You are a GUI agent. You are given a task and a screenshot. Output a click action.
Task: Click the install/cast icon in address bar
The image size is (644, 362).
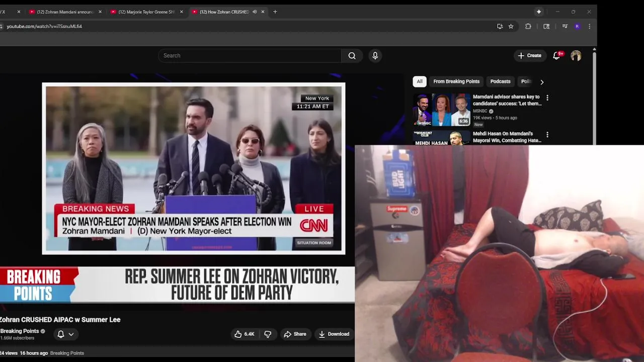(500, 26)
